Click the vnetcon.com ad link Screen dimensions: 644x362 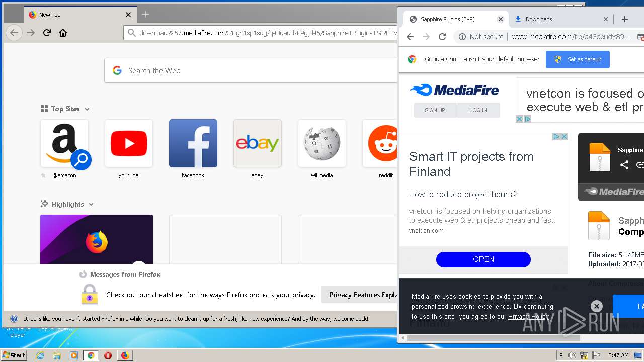click(x=426, y=231)
